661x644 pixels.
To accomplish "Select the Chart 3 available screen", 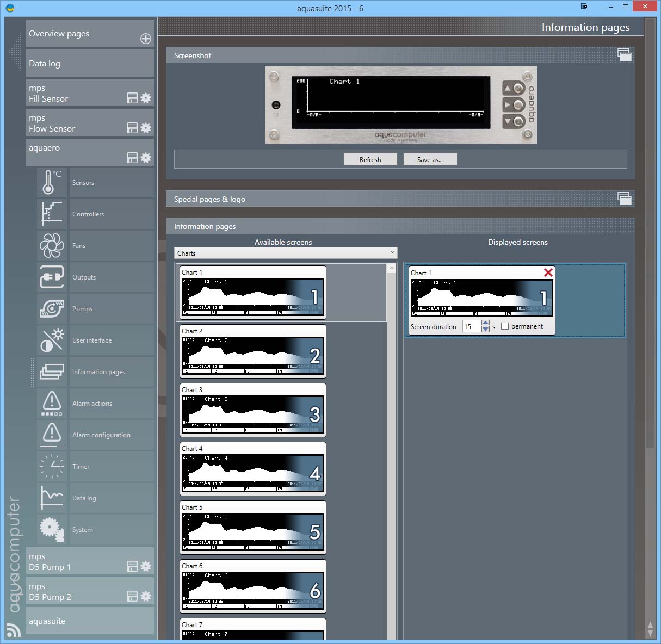I will 253,410.
